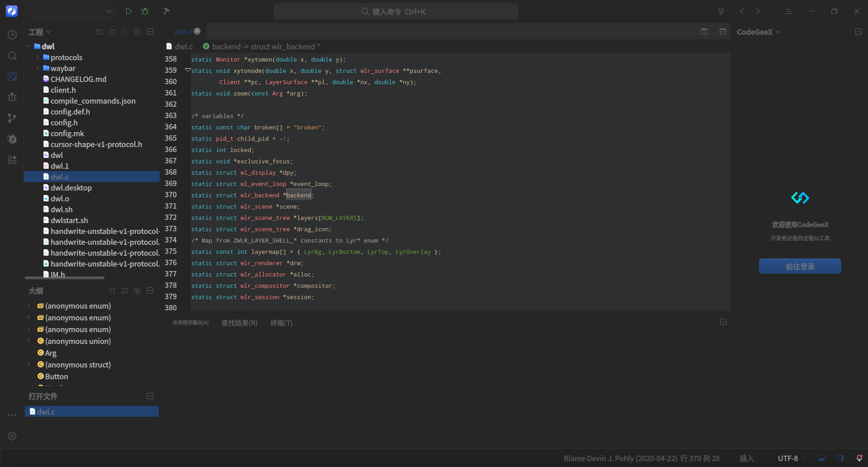Expand all in project panel
The height and width of the screenshot is (467, 868).
112,32
